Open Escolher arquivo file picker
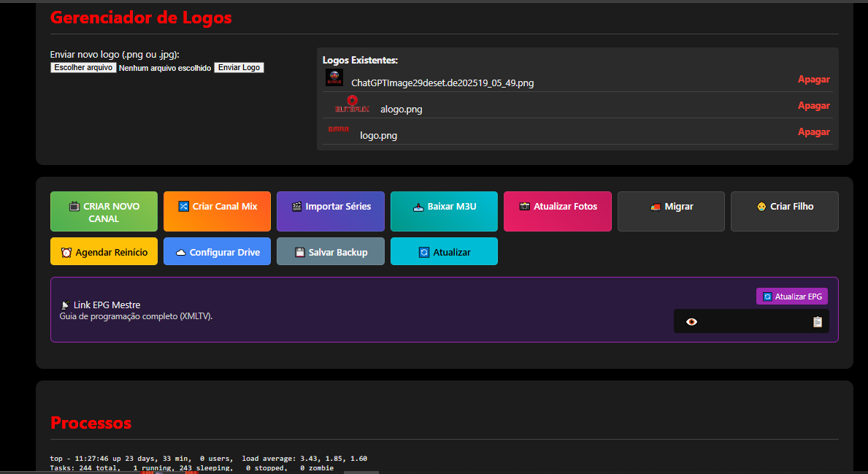Viewport: 868px width, 474px height. coord(82,66)
